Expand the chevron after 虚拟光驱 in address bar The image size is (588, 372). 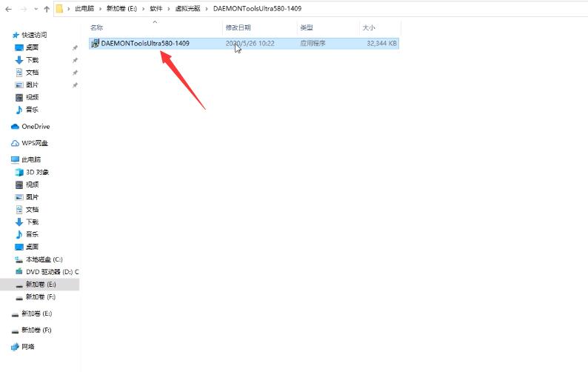(x=207, y=9)
